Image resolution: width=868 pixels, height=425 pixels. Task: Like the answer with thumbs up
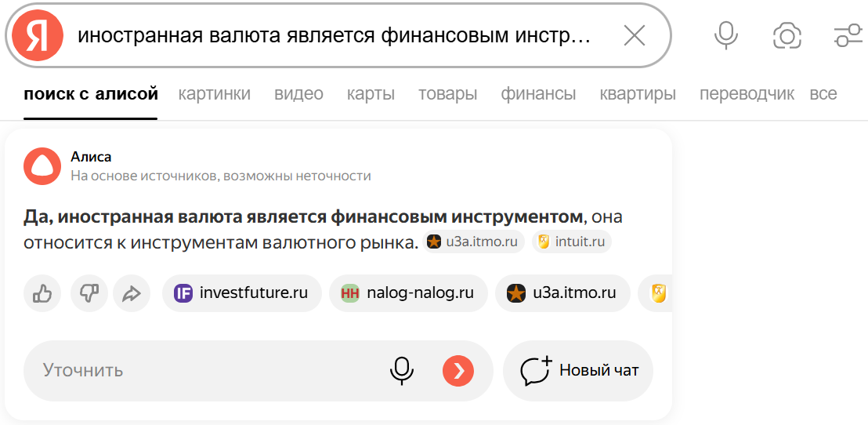click(42, 292)
